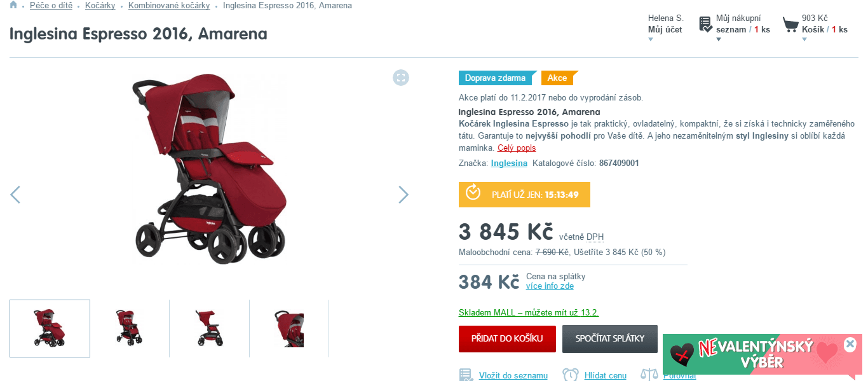Screen dimensions: 868x381
Task: Click the home icon in breadcrumbs
Action: (x=13, y=6)
